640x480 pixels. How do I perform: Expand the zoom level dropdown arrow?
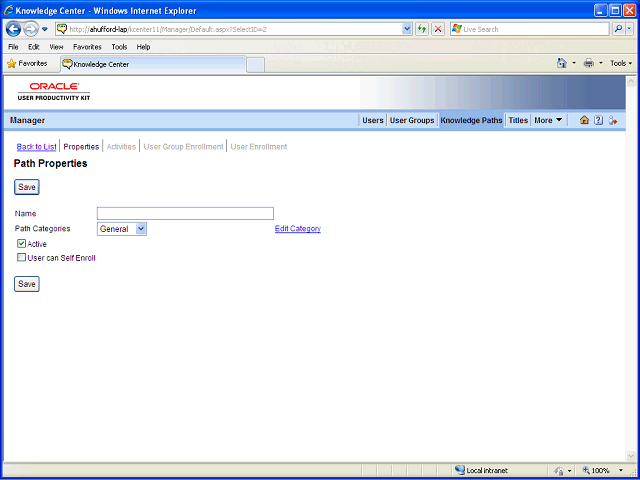coord(621,471)
